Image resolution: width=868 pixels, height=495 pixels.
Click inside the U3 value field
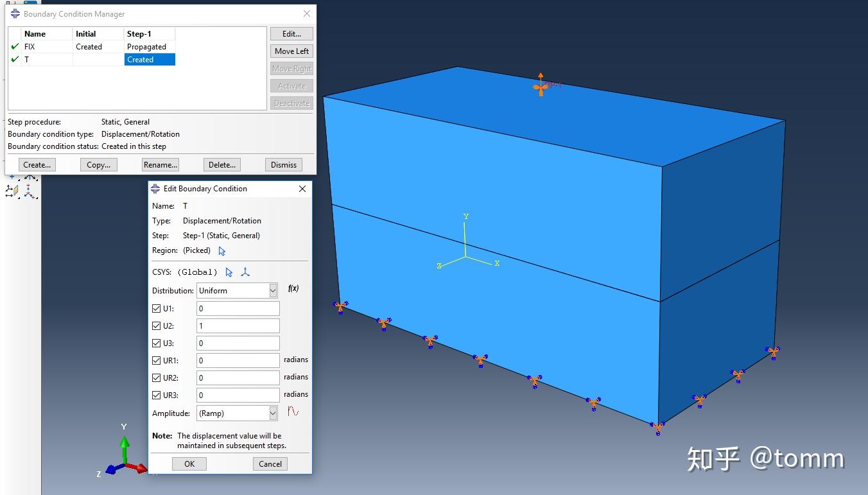[238, 343]
